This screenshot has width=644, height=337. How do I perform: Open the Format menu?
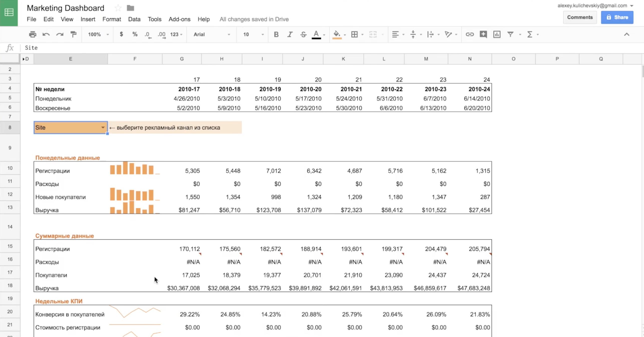pyautogui.click(x=111, y=19)
